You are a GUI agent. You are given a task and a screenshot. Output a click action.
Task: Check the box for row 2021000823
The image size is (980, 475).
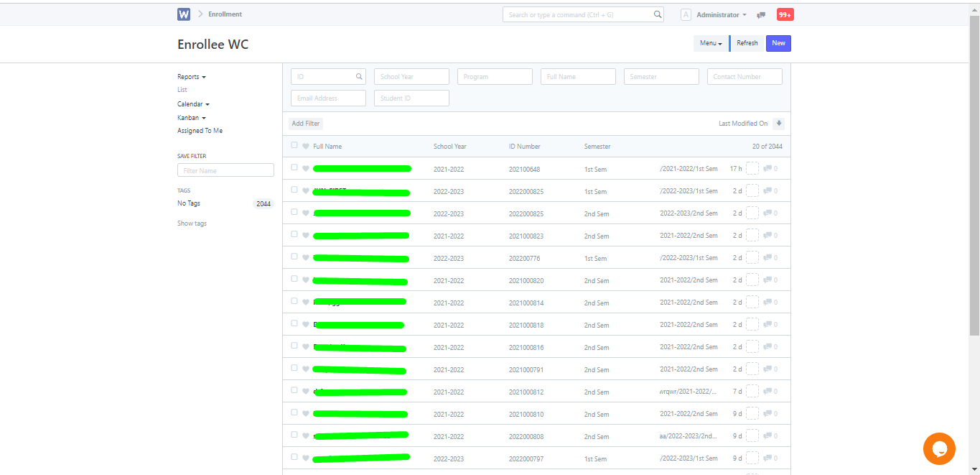[x=294, y=234]
